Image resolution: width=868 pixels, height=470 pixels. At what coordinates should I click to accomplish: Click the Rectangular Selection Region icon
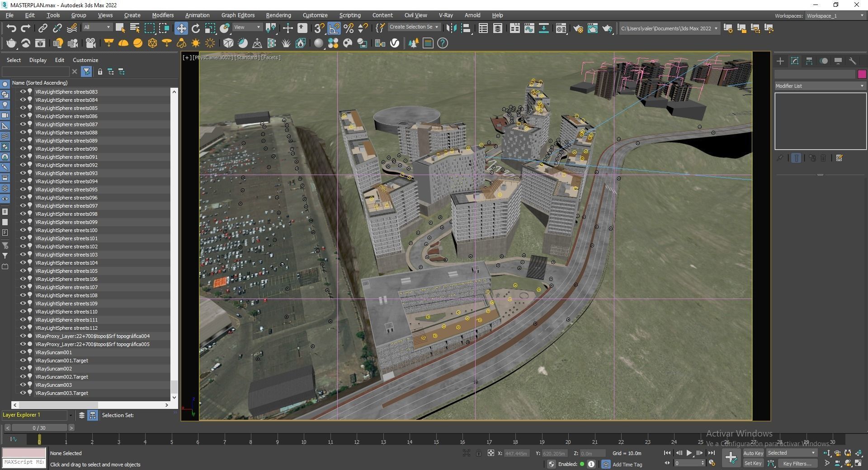point(149,28)
